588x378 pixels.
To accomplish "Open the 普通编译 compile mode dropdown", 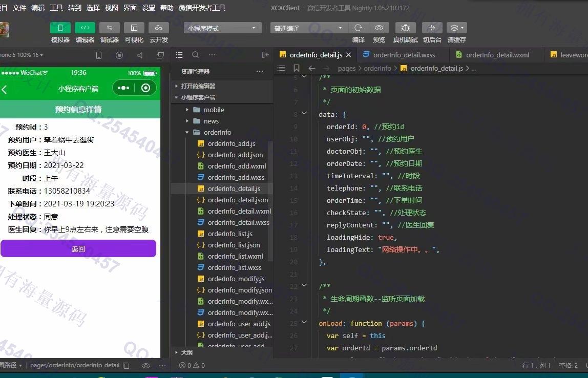I will click(309, 28).
